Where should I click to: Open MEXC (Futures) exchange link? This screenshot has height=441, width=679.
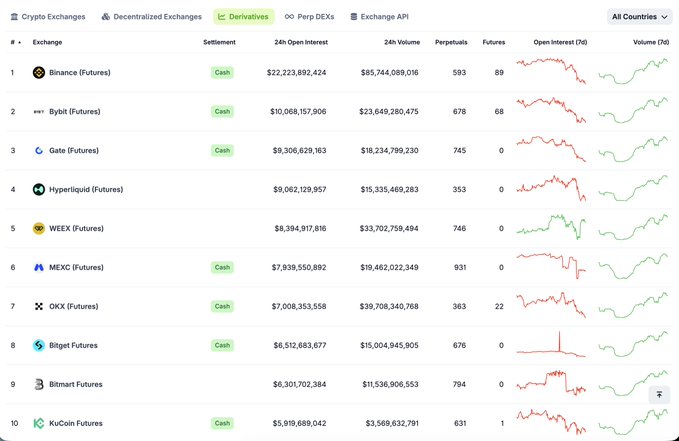[x=76, y=267]
